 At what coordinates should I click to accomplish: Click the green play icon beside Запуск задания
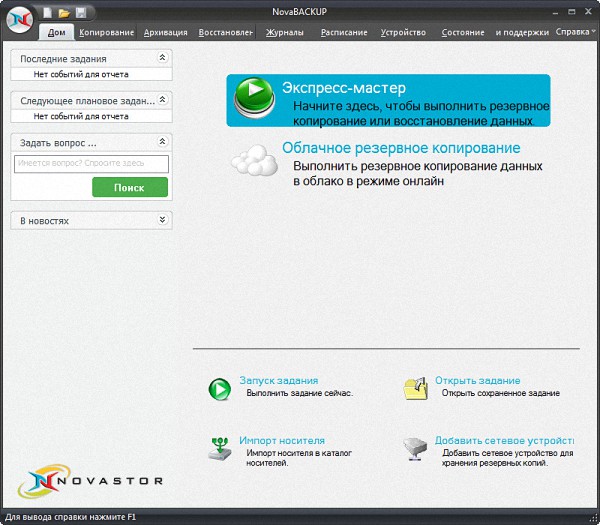tap(220, 389)
